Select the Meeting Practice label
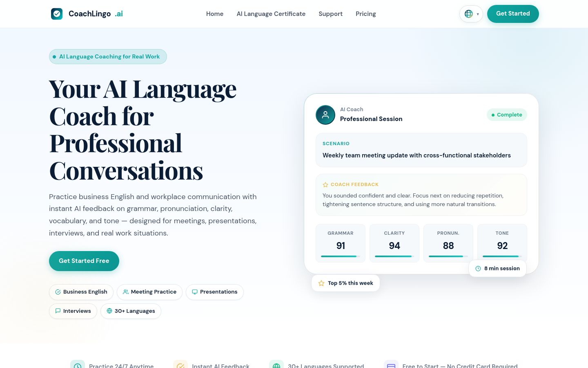 point(154,292)
